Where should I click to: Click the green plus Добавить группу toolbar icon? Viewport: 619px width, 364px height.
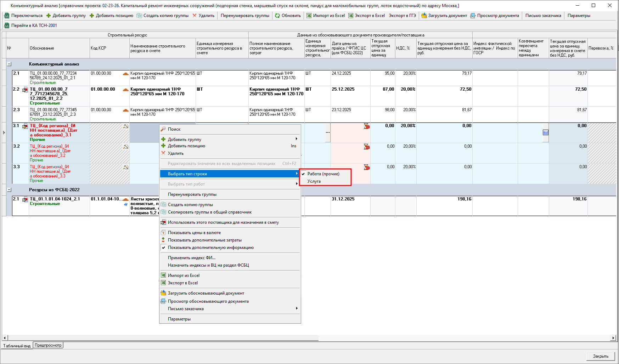pyautogui.click(x=49, y=16)
